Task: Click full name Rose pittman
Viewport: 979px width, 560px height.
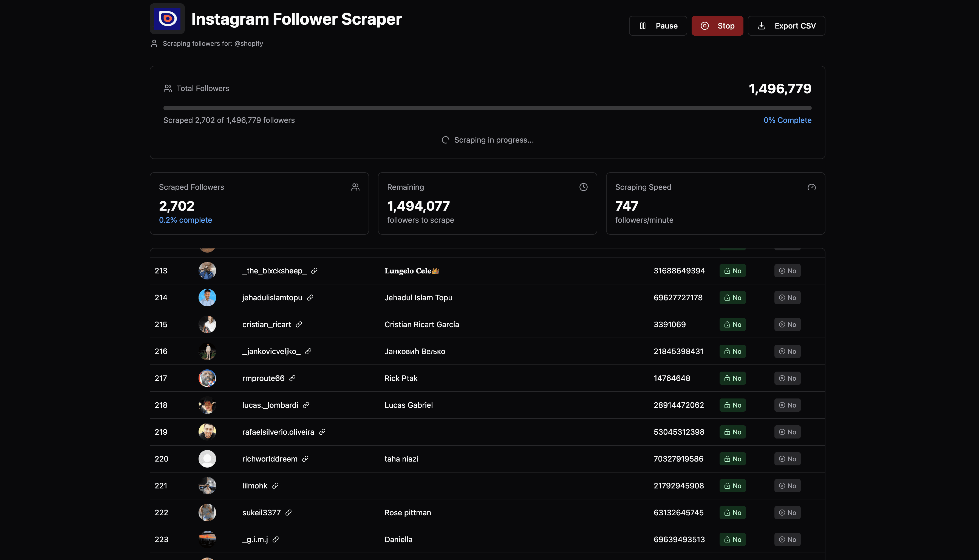Action: [x=408, y=513]
